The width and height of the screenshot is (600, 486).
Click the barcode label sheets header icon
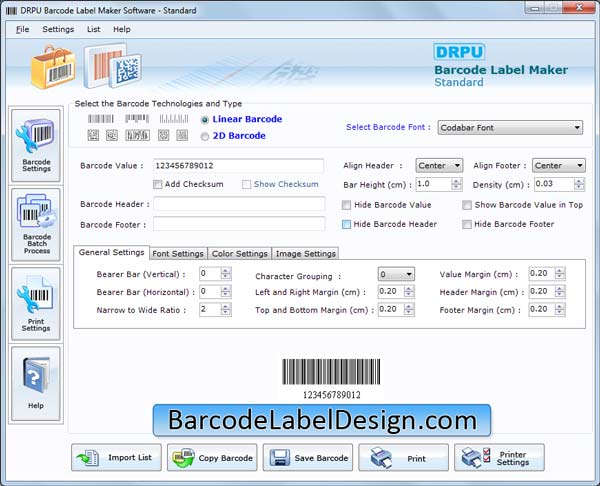tap(113, 66)
